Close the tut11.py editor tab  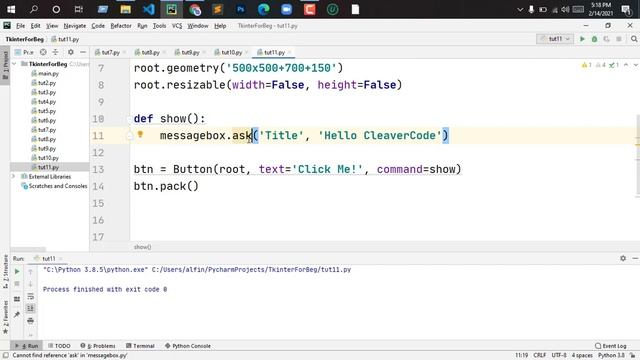pos(289,53)
